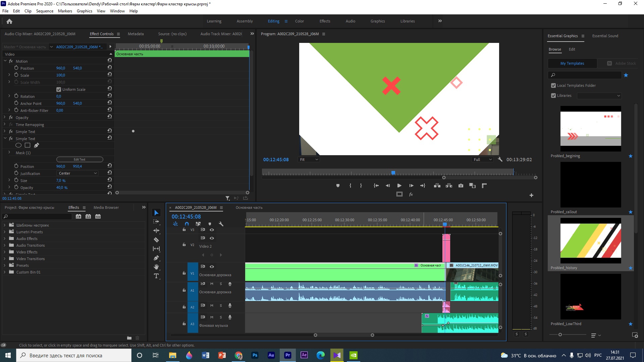Create 4-point polygon mask for Simple Text
The image size is (644, 362).
pyautogui.click(x=28, y=145)
